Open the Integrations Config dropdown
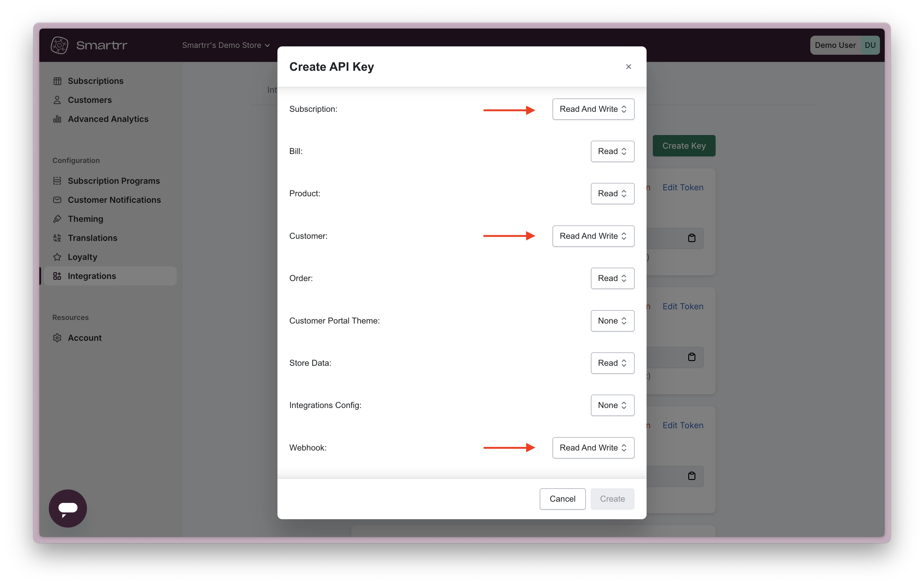 (612, 405)
